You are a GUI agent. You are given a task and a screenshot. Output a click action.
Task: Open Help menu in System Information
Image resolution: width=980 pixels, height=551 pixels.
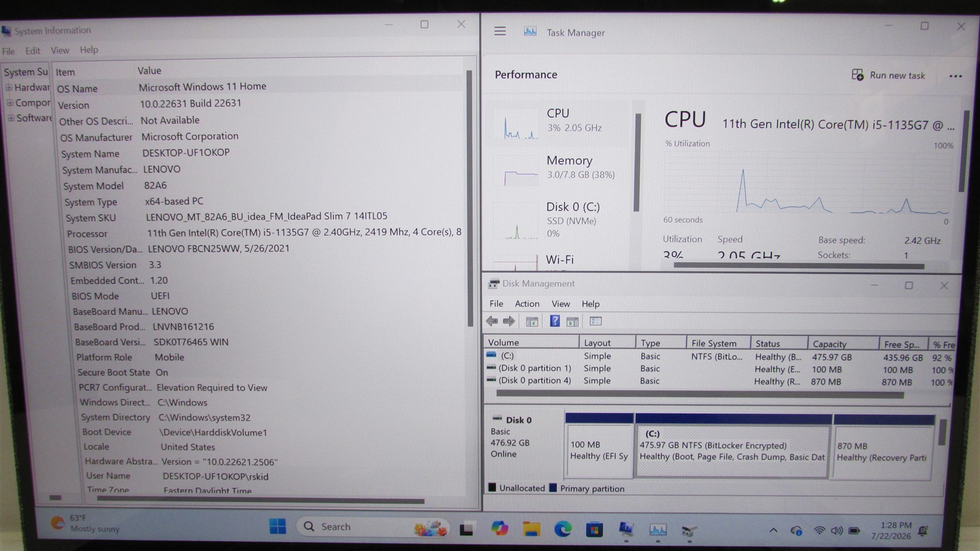[89, 50]
